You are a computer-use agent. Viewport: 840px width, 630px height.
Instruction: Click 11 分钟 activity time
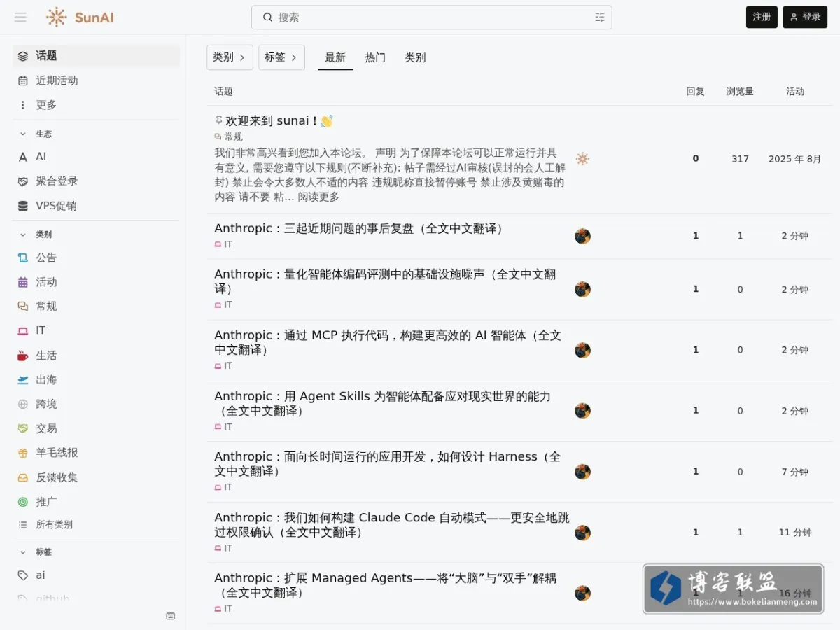pos(795,533)
